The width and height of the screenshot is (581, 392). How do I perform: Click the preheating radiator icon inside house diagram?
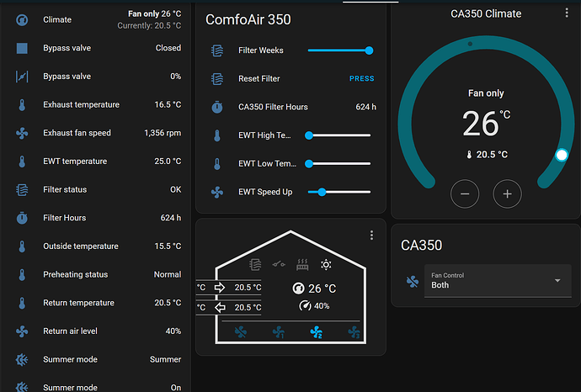[302, 264]
